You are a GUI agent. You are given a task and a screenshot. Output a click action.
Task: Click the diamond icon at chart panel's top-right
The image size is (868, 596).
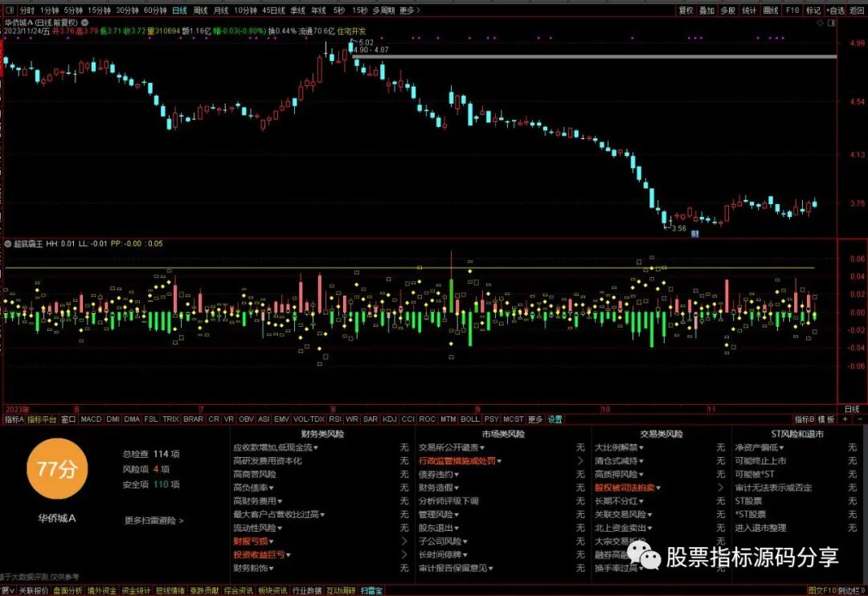pyautogui.click(x=820, y=23)
